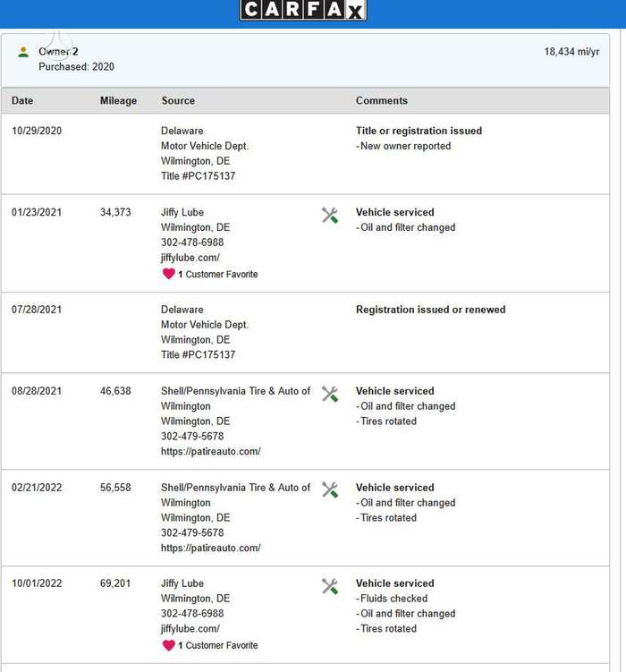Click the 1 Customer Favorite label in the 01/23/2021 entry
The height and width of the screenshot is (672, 626).
pyautogui.click(x=218, y=275)
